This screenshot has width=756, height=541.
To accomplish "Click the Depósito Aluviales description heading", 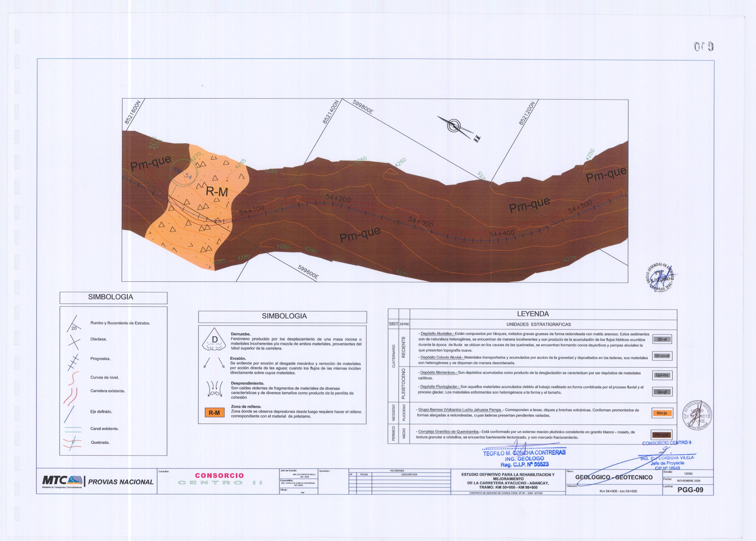I will (437, 334).
